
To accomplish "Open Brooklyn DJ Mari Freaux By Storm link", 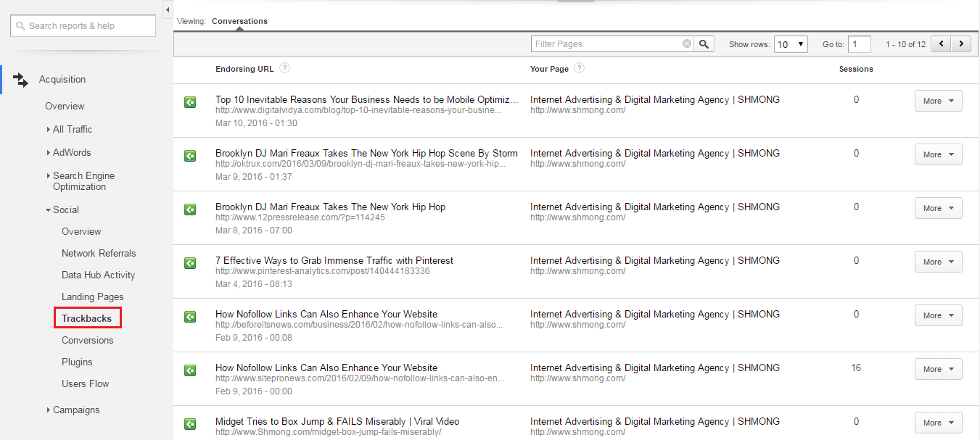I will (x=366, y=153).
